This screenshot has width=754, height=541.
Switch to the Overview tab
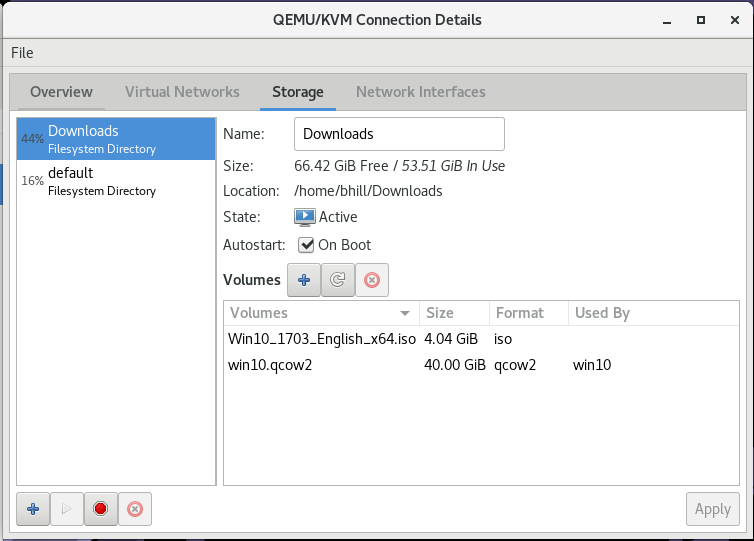coord(62,92)
